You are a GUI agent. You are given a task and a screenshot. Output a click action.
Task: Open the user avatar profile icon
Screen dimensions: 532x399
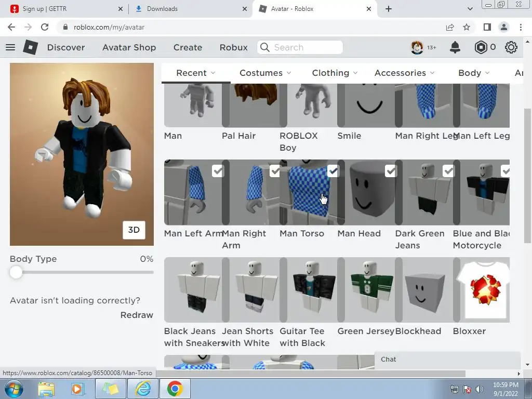[x=417, y=47]
